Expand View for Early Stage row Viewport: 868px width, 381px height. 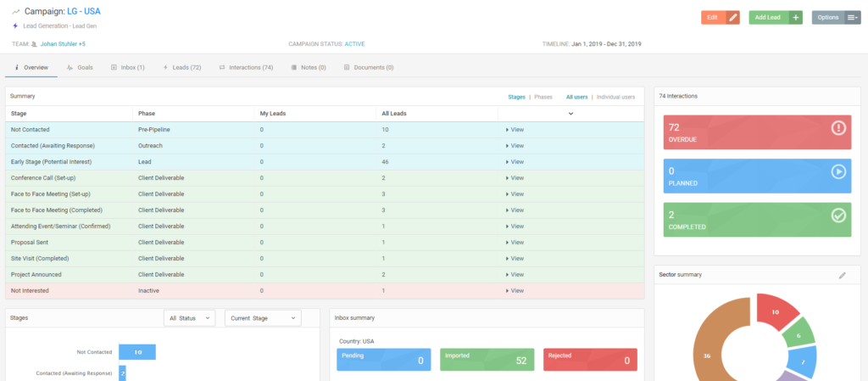point(515,162)
